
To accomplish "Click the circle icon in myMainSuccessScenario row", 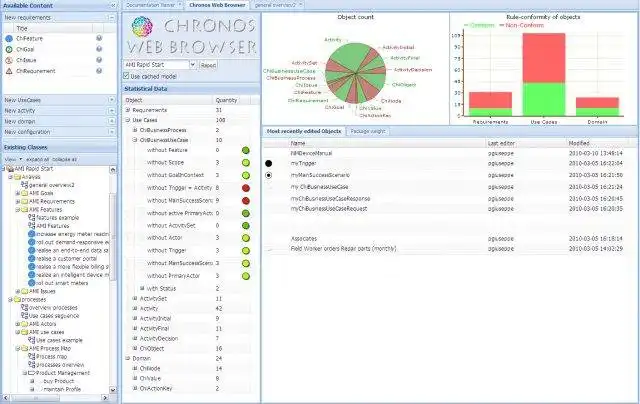I will point(269,175).
